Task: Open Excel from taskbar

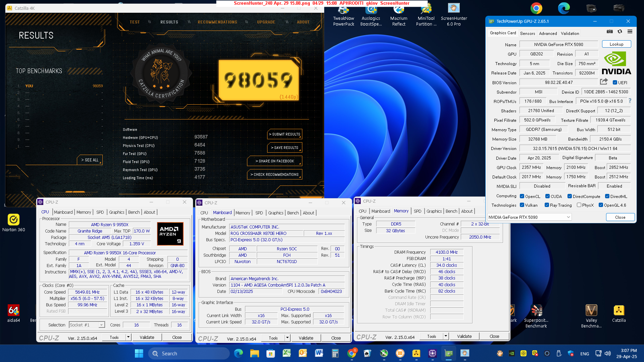Action: 287,353
